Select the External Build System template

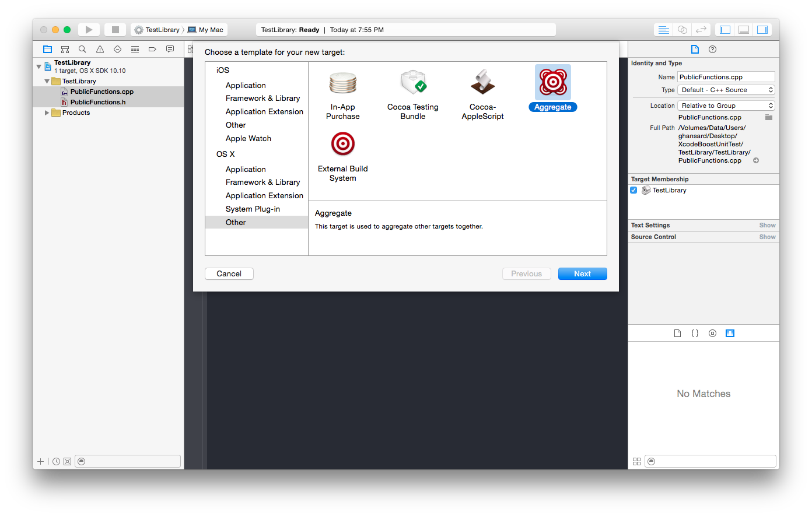point(343,156)
